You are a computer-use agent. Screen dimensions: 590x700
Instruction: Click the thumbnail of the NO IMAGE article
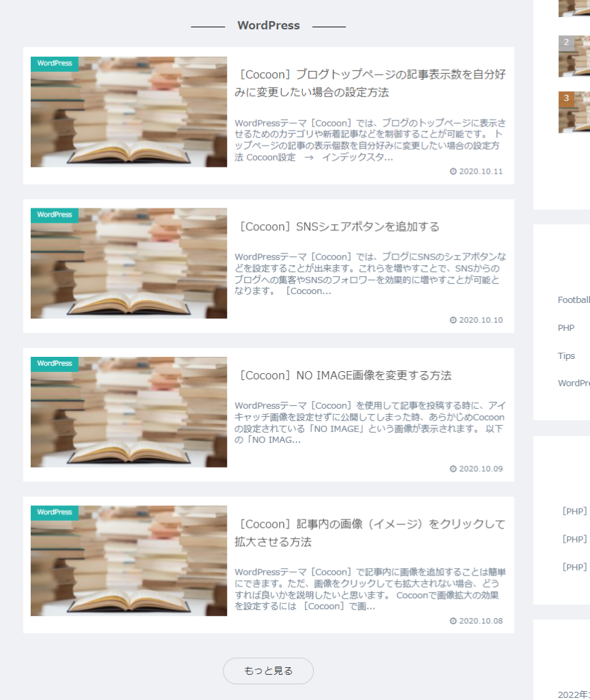click(x=129, y=411)
